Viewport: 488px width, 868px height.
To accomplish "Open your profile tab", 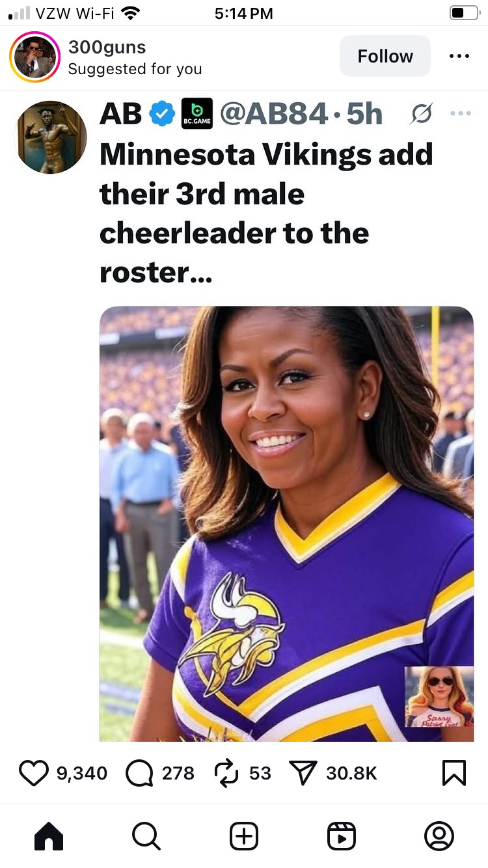I will [x=439, y=836].
